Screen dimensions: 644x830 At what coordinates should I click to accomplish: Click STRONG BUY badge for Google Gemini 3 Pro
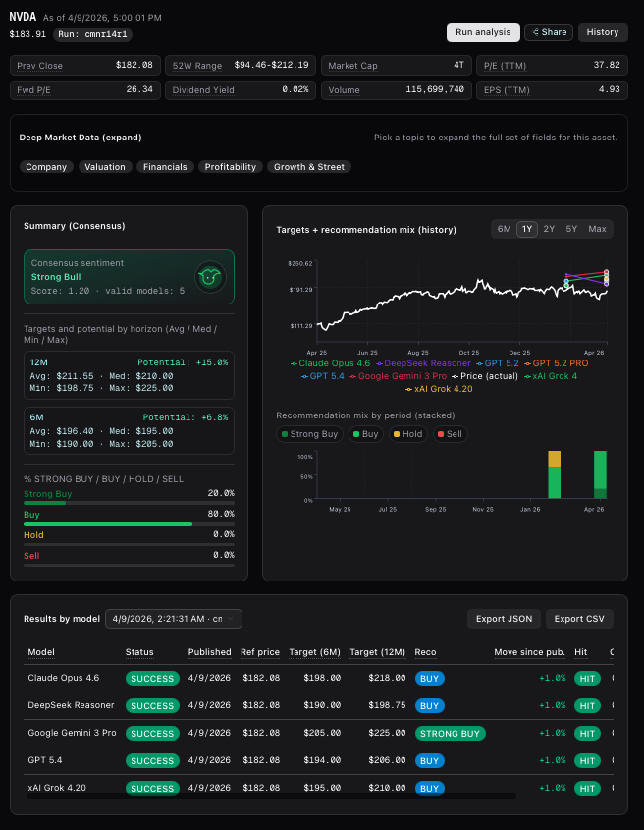click(450, 734)
